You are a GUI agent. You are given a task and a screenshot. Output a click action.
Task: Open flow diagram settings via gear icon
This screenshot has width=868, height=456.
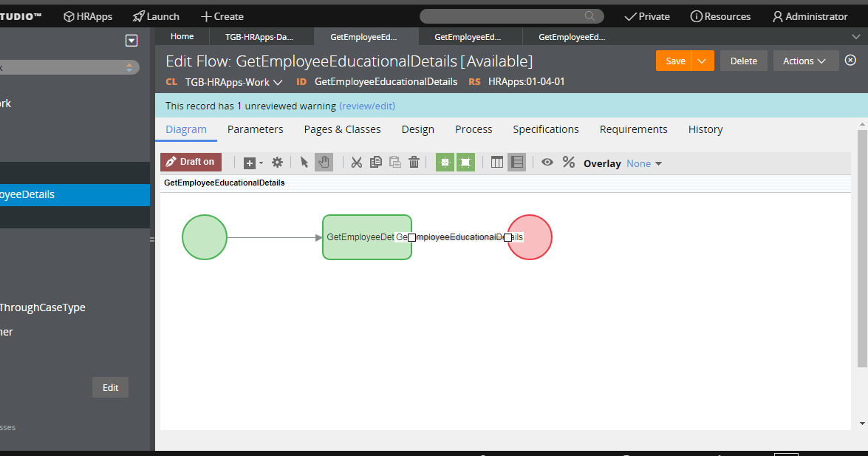(277, 162)
